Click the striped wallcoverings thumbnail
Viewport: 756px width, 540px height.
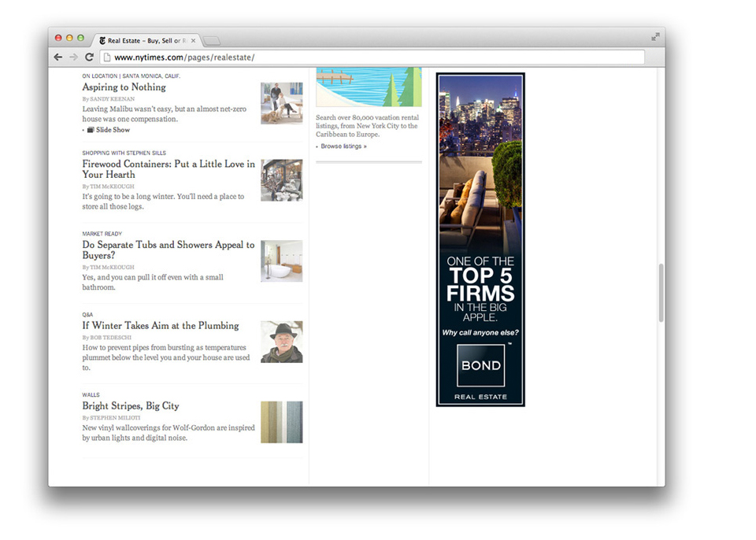point(282,422)
